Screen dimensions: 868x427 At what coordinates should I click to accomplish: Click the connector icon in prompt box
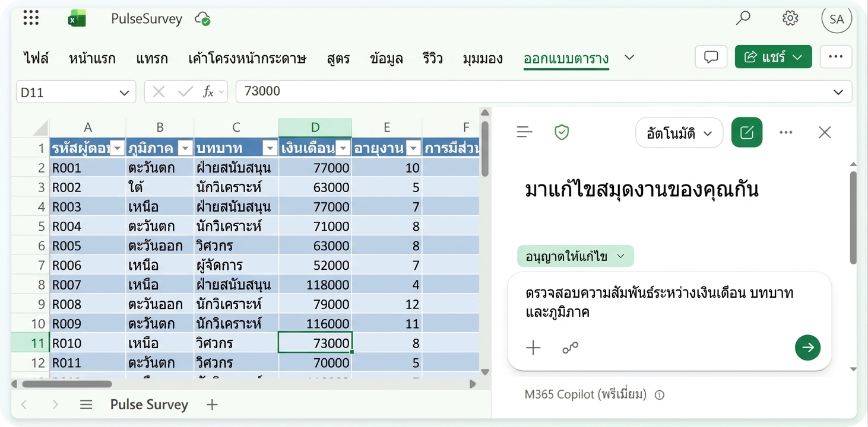point(570,348)
